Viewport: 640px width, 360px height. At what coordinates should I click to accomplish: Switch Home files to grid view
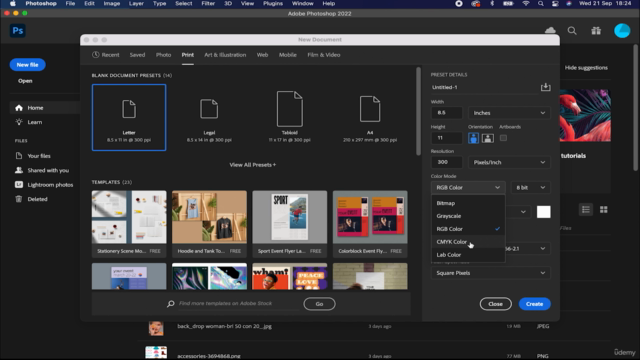pyautogui.click(x=604, y=210)
